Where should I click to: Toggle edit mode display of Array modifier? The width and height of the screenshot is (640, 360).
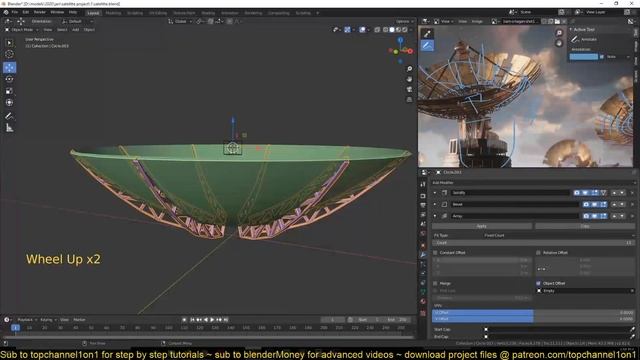pos(604,216)
